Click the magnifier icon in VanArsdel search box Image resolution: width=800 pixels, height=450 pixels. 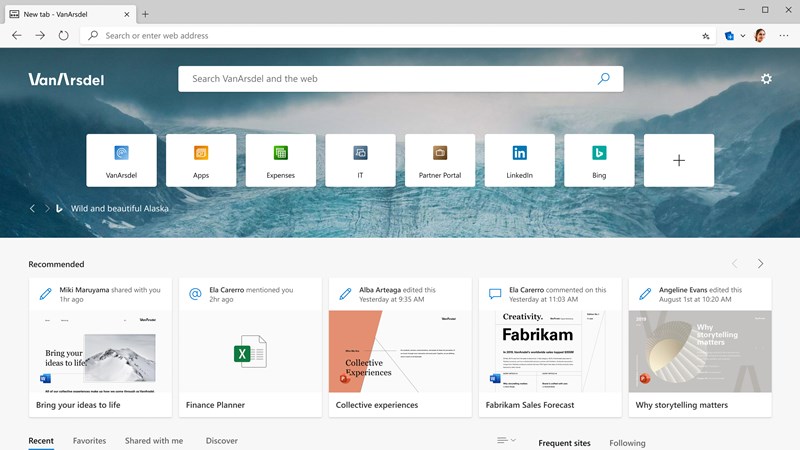point(604,79)
